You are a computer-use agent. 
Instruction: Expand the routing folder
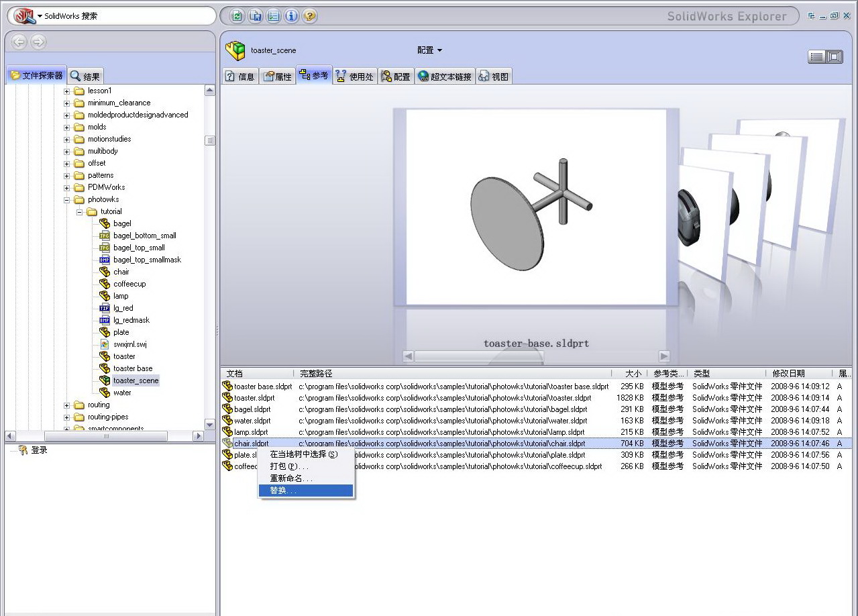coord(67,405)
